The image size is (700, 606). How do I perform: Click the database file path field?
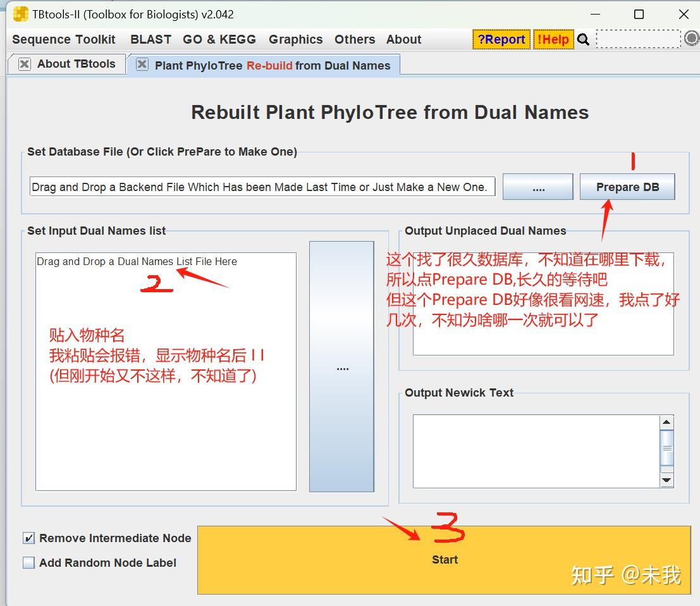(262, 187)
